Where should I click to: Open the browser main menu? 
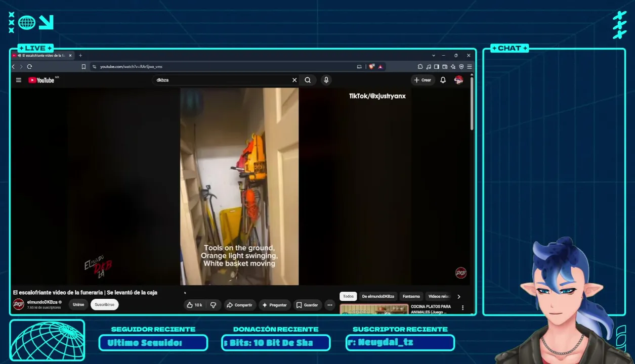[470, 67]
